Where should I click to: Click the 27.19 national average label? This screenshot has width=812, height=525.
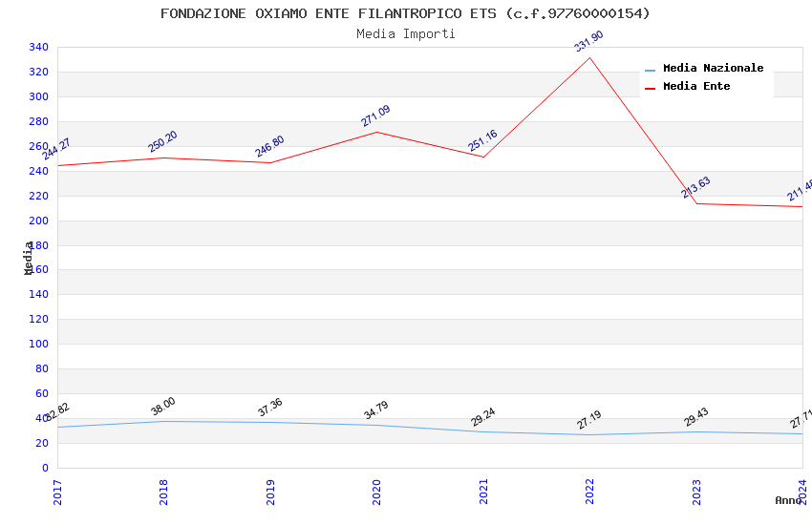point(589,419)
